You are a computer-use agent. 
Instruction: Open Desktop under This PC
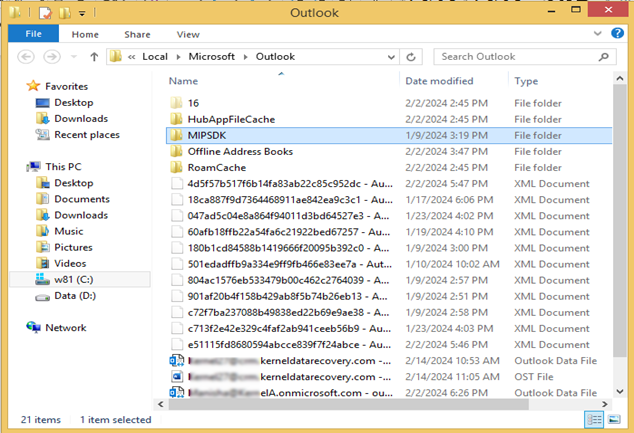pos(74,183)
